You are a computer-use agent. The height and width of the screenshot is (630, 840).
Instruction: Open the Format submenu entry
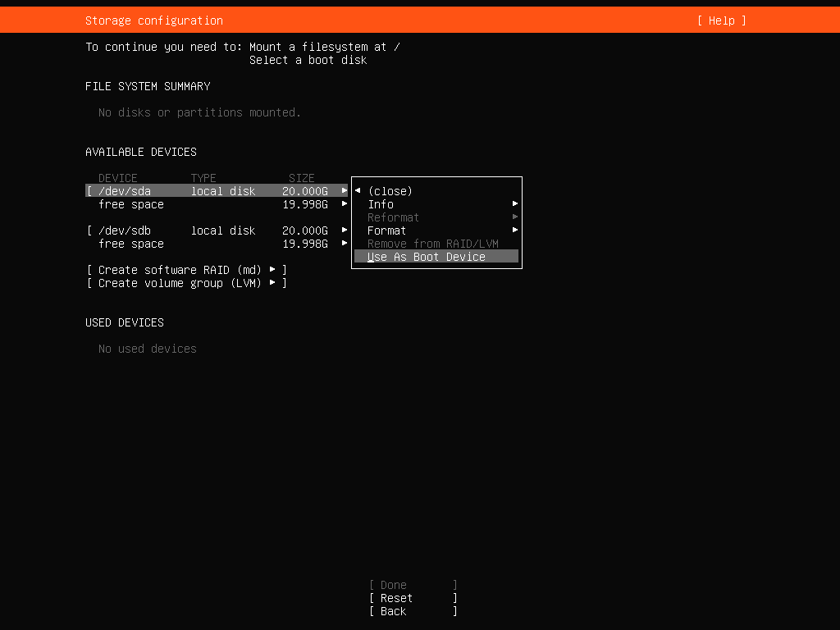[386, 231]
